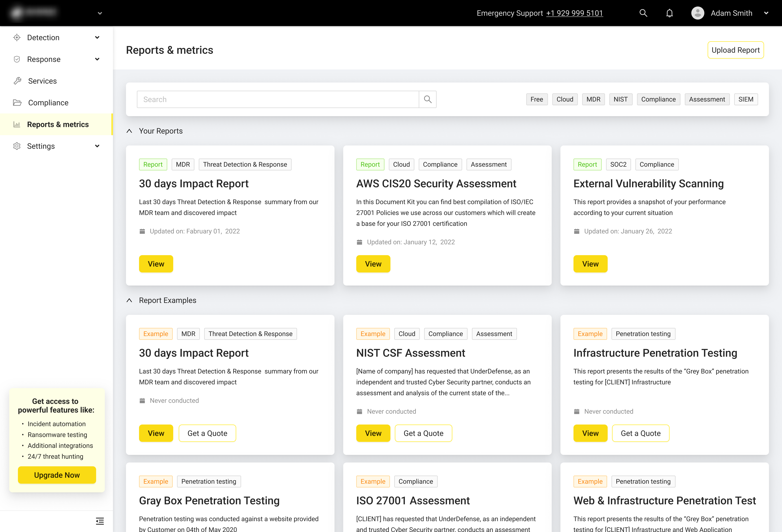
Task: Call emergency support number +1 929 999 5101
Action: tap(574, 13)
